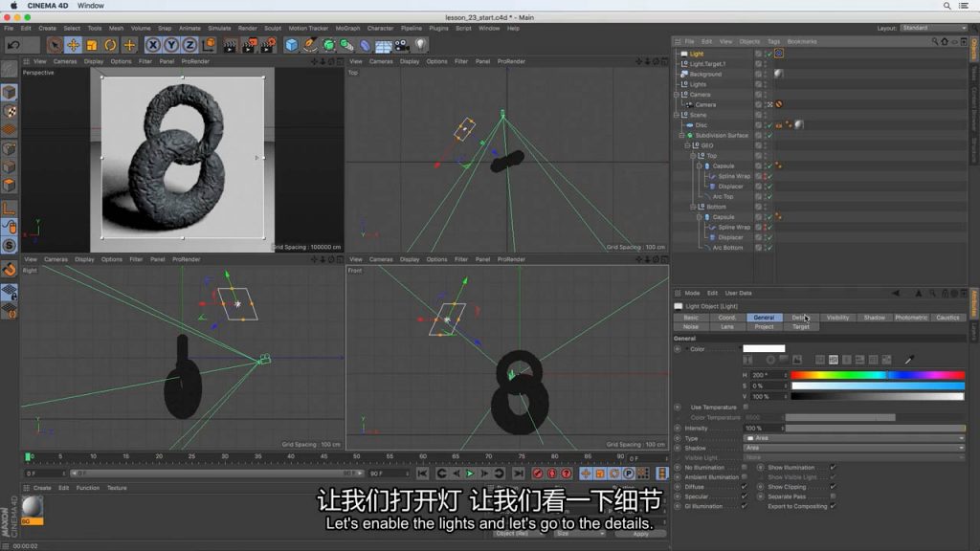Select the Rotate tool
This screenshot has height=551, width=980.
pyautogui.click(x=110, y=45)
